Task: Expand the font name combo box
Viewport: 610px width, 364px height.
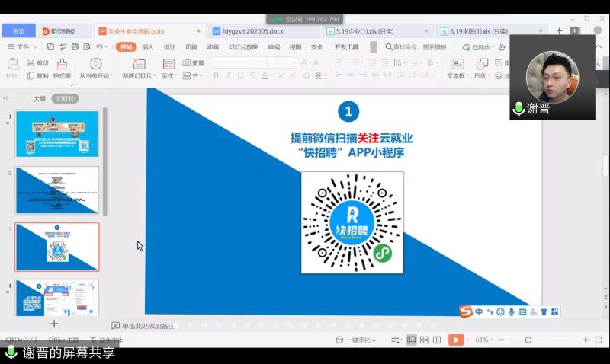Action: (264, 62)
